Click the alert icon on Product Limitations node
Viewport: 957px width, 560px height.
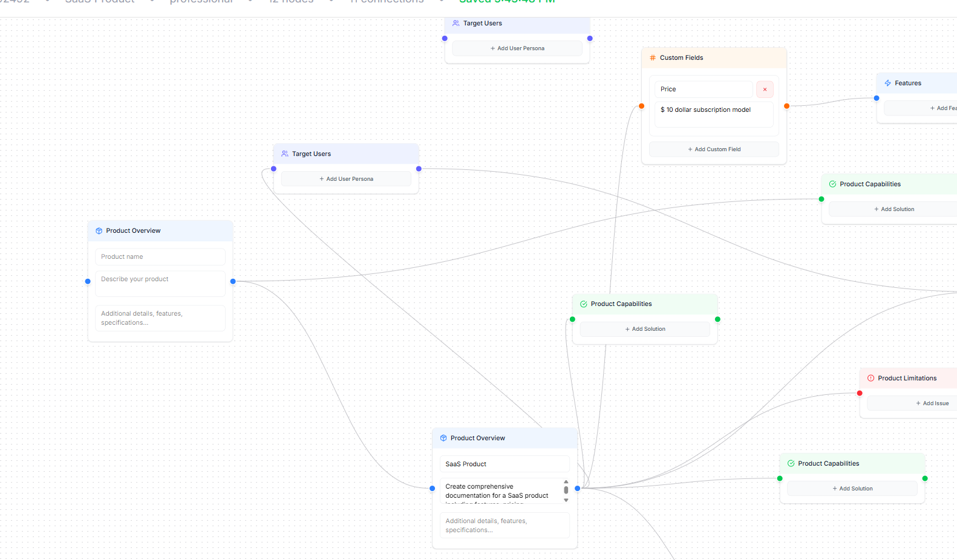click(870, 379)
